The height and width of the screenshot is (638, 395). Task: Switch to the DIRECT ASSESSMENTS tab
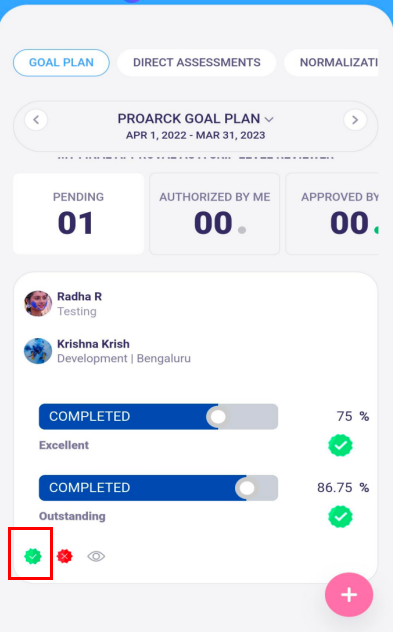pyautogui.click(x=197, y=62)
